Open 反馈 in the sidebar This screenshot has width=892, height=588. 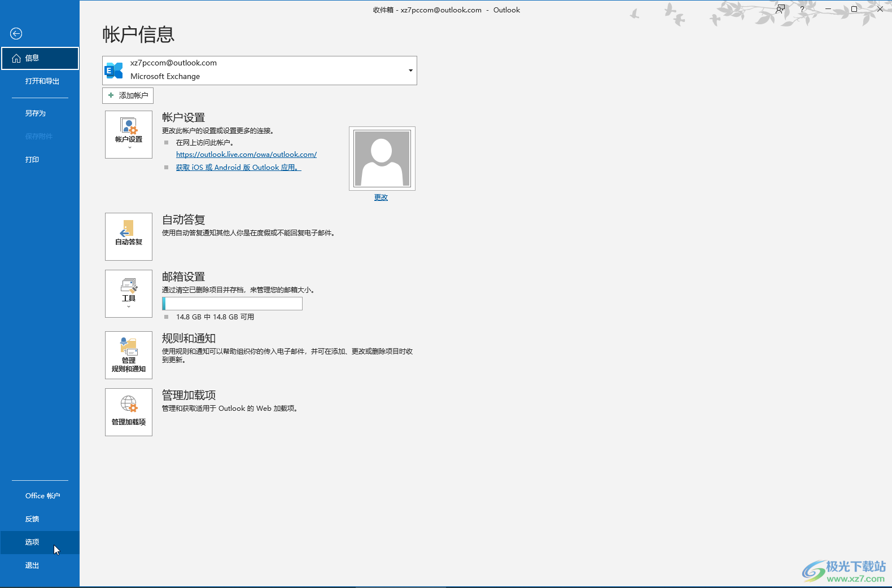[x=40, y=519]
